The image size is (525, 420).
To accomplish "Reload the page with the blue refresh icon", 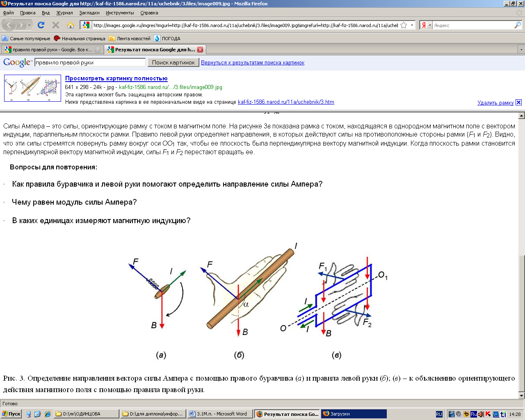I will pos(41,25).
